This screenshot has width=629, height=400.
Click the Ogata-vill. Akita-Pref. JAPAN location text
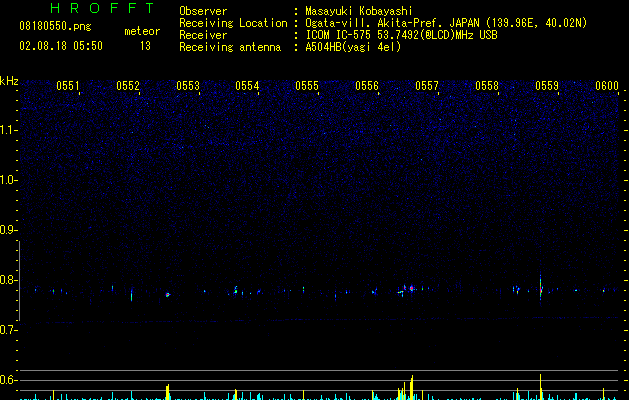(x=446, y=23)
